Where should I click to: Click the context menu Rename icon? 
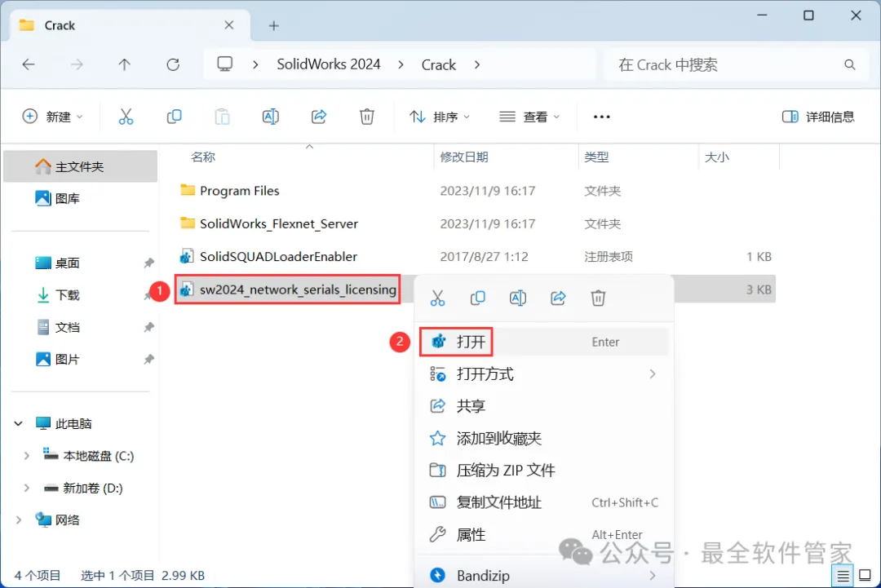517,298
